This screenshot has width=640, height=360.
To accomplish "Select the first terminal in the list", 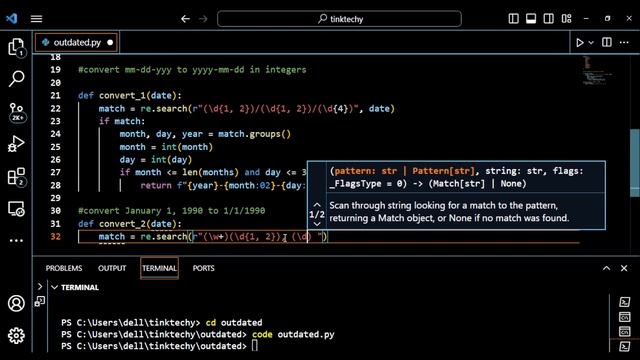I will (624, 302).
